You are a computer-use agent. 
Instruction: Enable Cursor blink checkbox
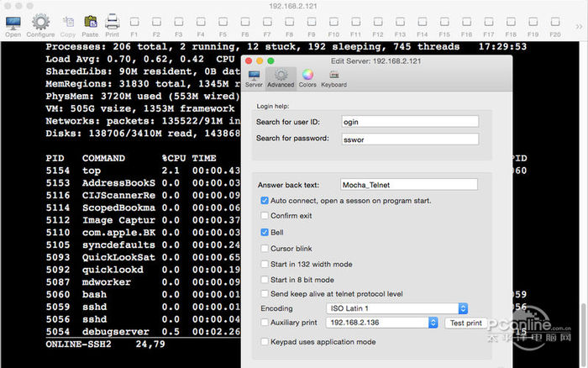[265, 249]
